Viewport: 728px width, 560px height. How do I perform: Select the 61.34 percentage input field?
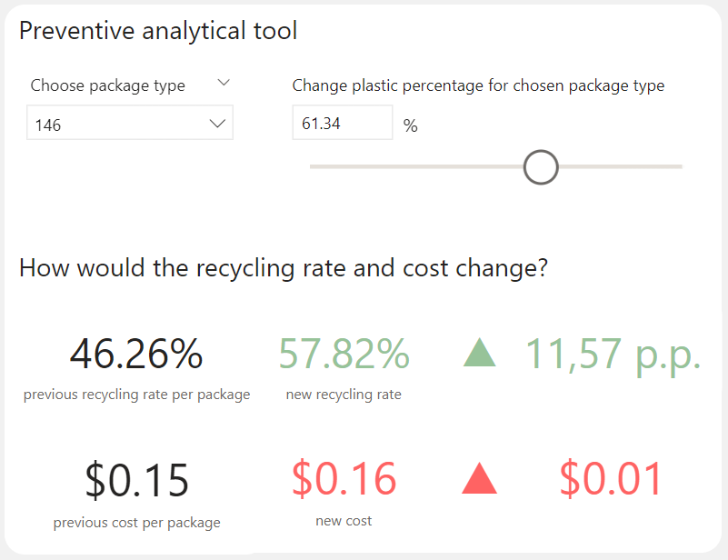(342, 122)
